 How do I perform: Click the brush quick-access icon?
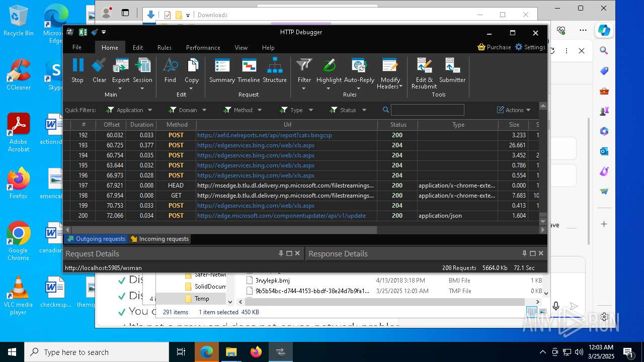pos(94,32)
